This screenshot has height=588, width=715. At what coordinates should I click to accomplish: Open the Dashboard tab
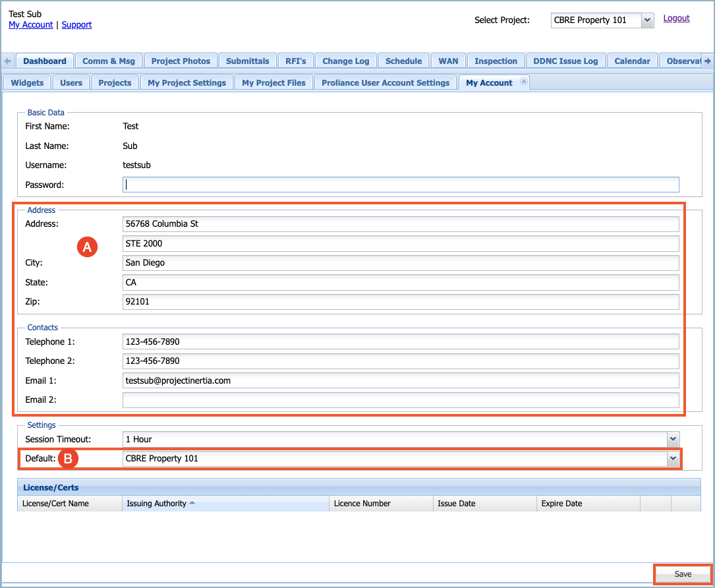pyautogui.click(x=45, y=61)
